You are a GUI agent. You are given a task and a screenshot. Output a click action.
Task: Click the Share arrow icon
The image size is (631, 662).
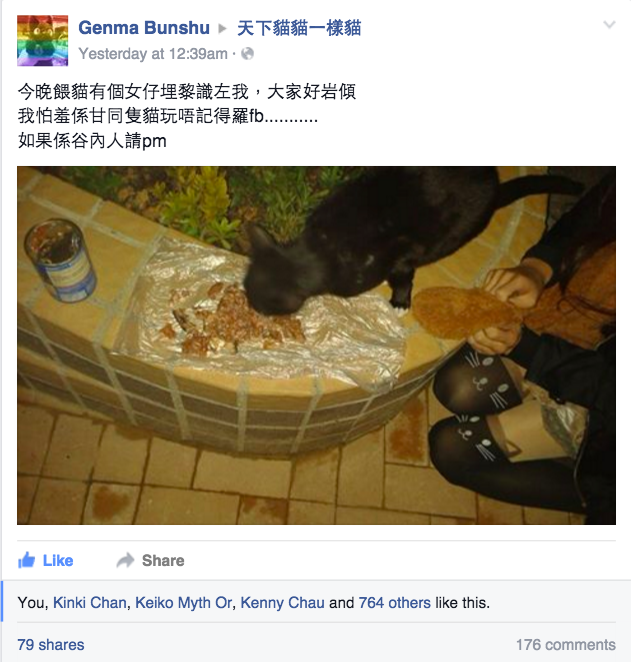pos(125,560)
